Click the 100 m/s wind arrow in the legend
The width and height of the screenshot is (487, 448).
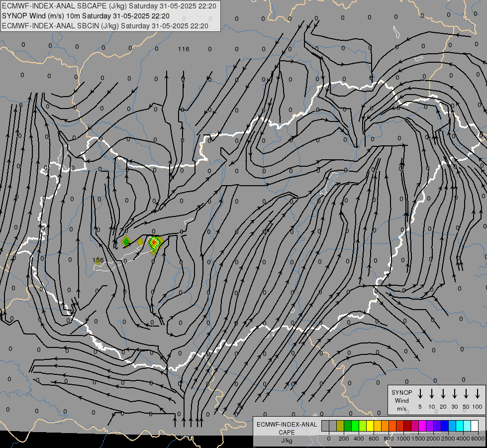click(478, 394)
